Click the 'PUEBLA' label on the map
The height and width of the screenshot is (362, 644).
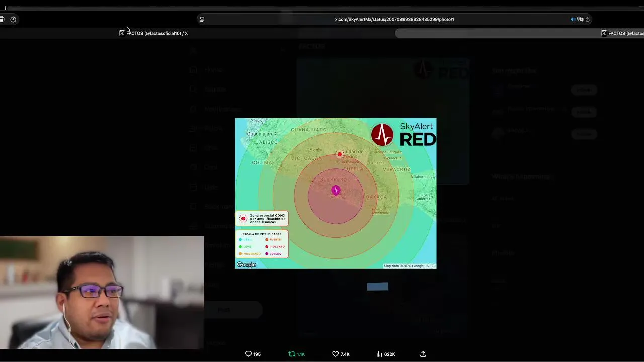pyautogui.click(x=353, y=169)
